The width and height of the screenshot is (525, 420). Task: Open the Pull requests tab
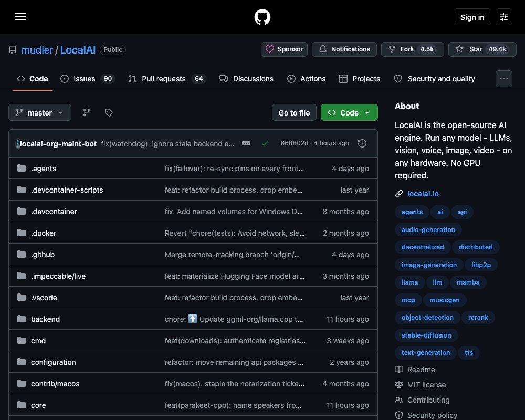point(167,79)
